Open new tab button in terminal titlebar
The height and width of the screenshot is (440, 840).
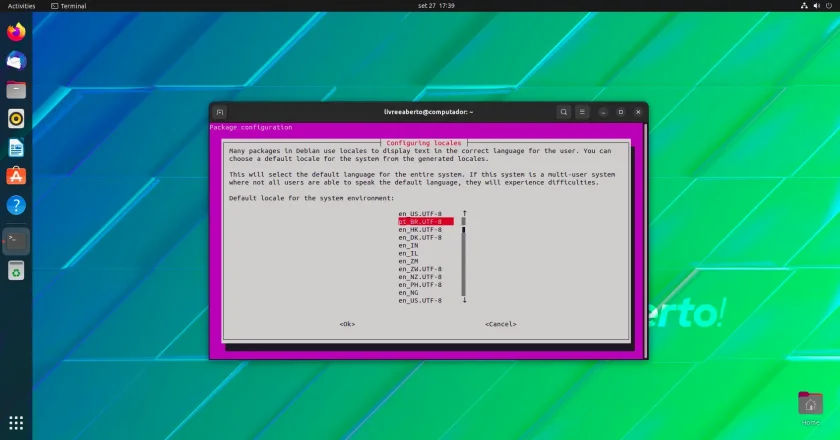220,112
